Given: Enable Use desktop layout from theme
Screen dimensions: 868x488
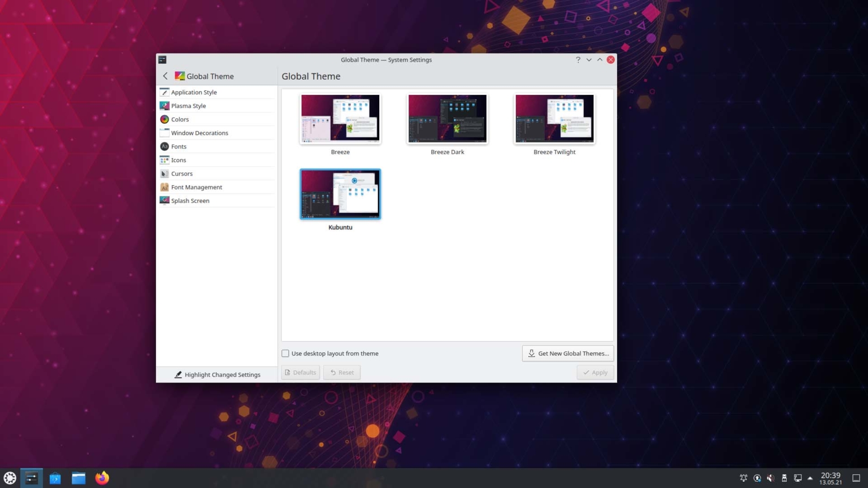Looking at the screenshot, I should pos(285,354).
